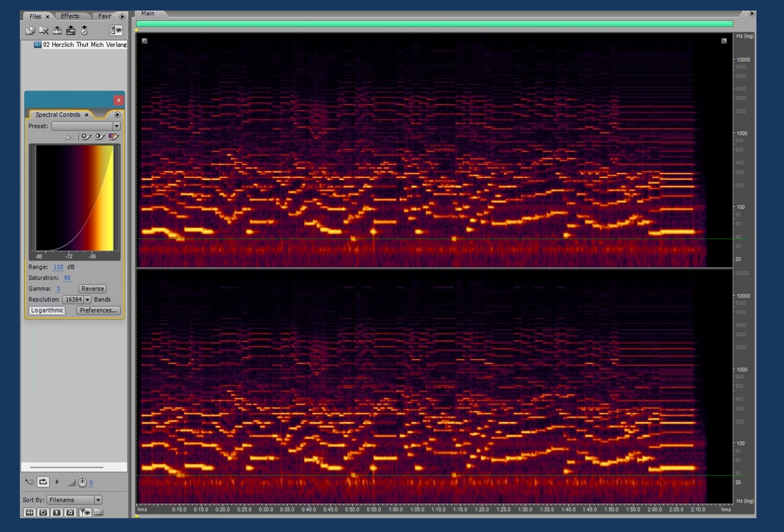Click the spectral color picker pen icon
Screen dimensions: 784x532
coord(86,137)
